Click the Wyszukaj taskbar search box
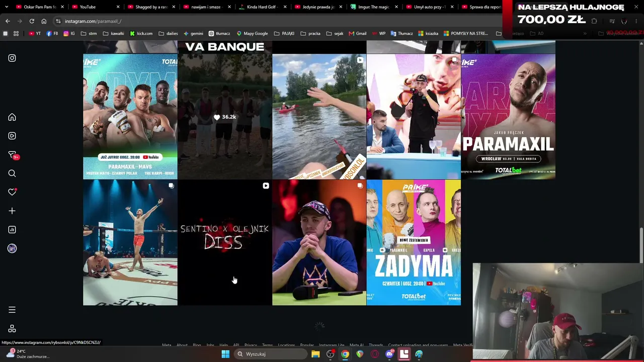Viewport: 644px width, 362px height. click(x=271, y=354)
